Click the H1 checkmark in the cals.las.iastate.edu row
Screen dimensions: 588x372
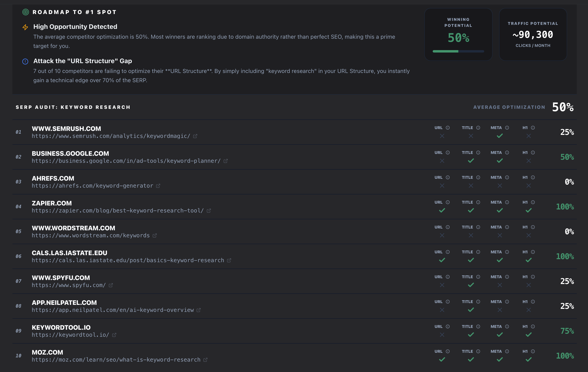coord(528,260)
